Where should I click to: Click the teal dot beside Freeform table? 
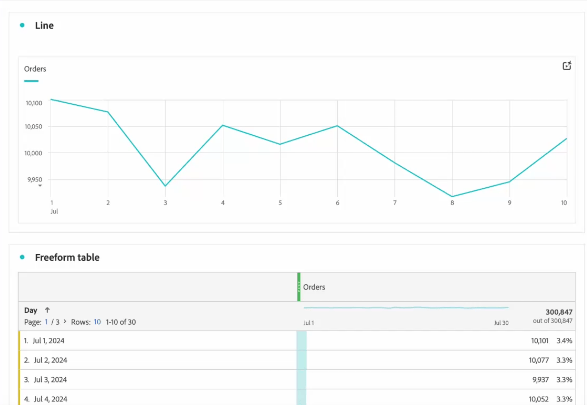pyautogui.click(x=22, y=257)
